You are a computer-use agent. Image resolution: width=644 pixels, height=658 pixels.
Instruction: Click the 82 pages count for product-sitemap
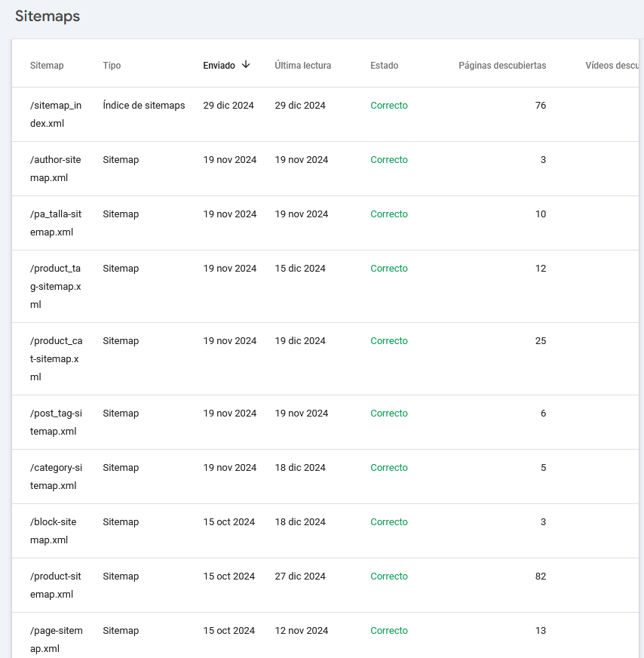point(541,577)
